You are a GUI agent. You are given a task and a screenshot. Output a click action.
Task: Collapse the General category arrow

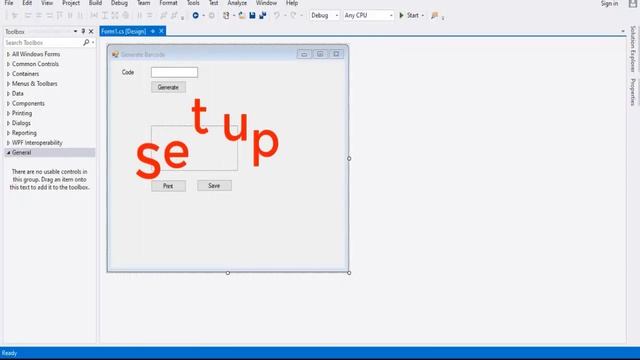(8, 153)
